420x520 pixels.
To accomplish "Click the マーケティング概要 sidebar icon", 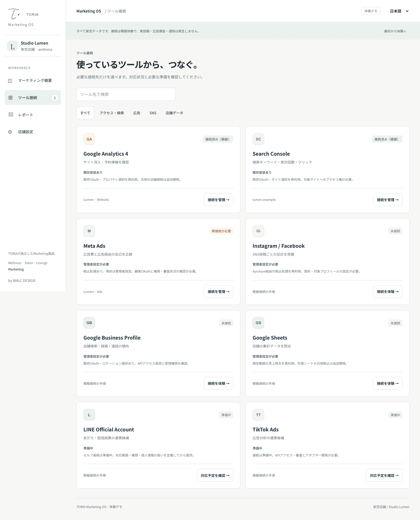I will 10,81.
